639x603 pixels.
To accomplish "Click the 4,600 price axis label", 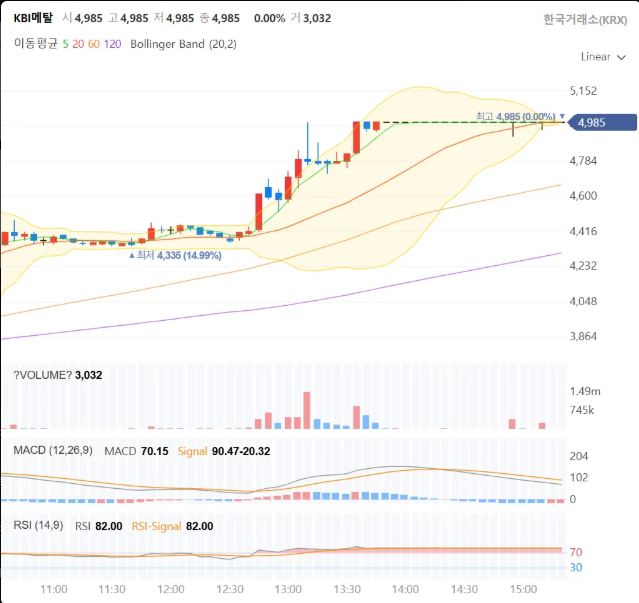I will point(583,196).
